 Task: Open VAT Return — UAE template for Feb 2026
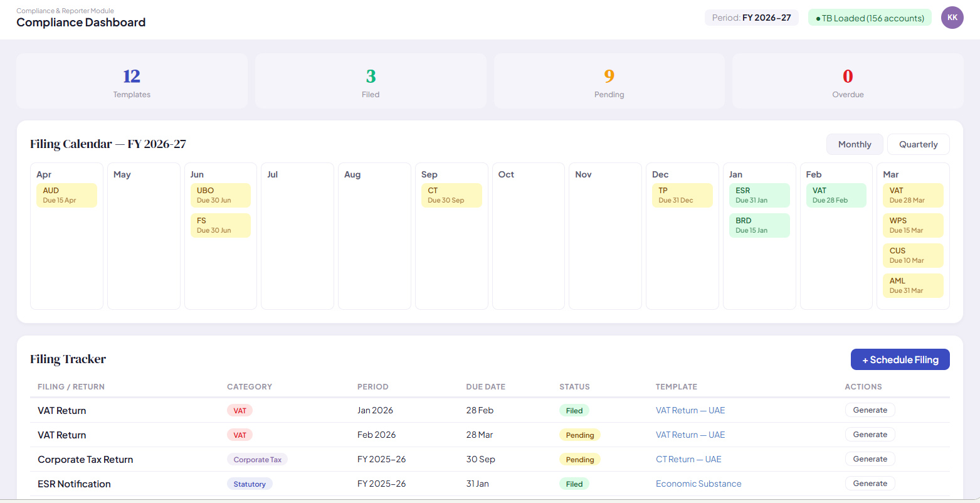tap(690, 435)
